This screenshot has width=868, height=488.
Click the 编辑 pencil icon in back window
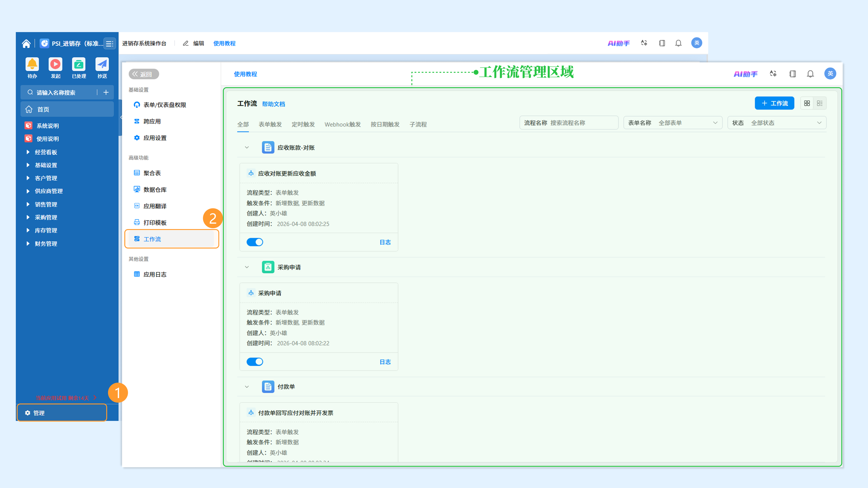(x=185, y=43)
